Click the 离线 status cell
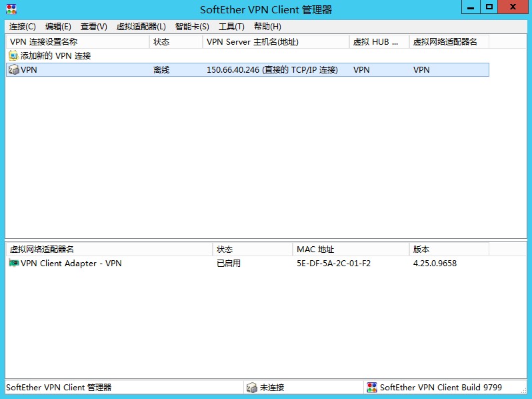The width and height of the screenshot is (532, 399). [x=161, y=69]
